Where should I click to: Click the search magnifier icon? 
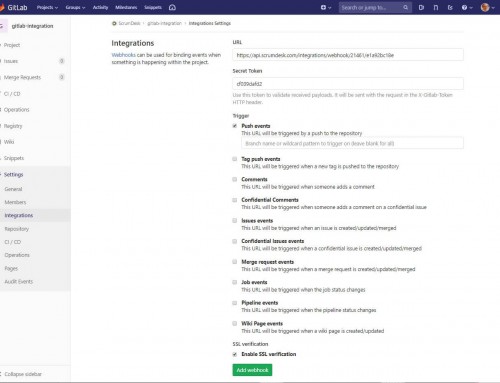tap(405, 7)
